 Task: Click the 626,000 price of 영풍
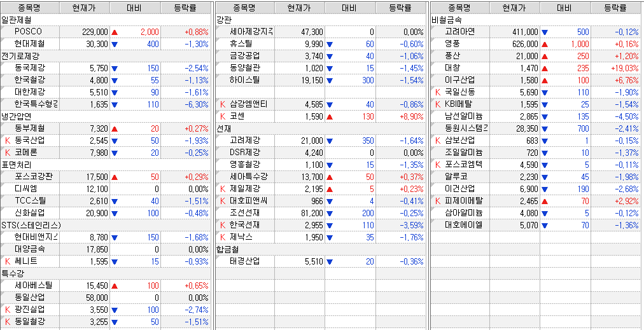[525, 45]
